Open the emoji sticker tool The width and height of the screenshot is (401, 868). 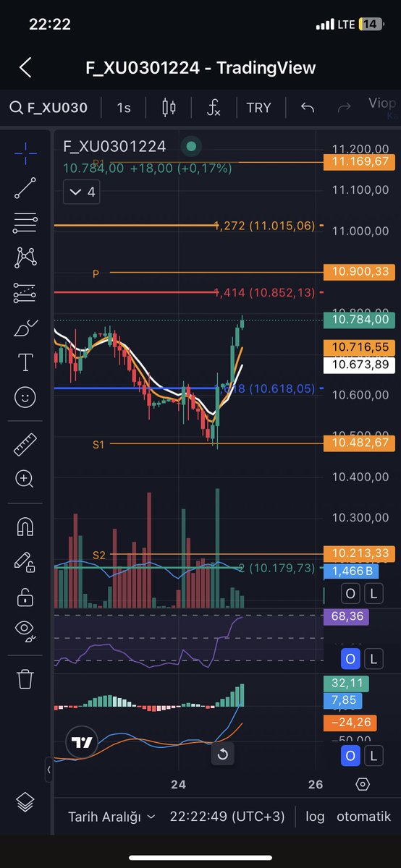click(x=25, y=396)
